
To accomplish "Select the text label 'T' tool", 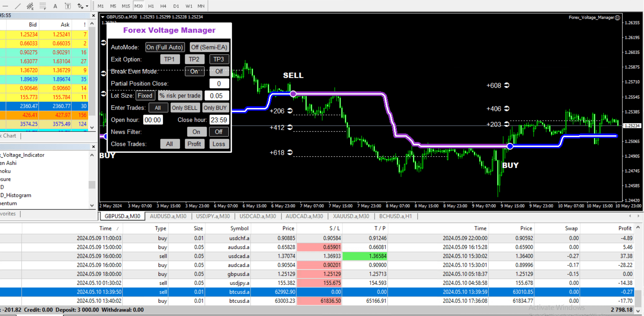I will tap(68, 6).
